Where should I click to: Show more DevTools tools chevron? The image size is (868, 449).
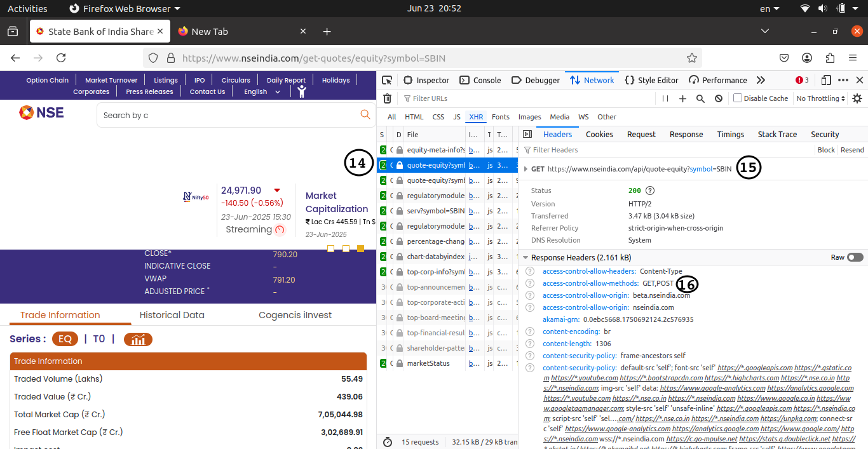tap(761, 80)
